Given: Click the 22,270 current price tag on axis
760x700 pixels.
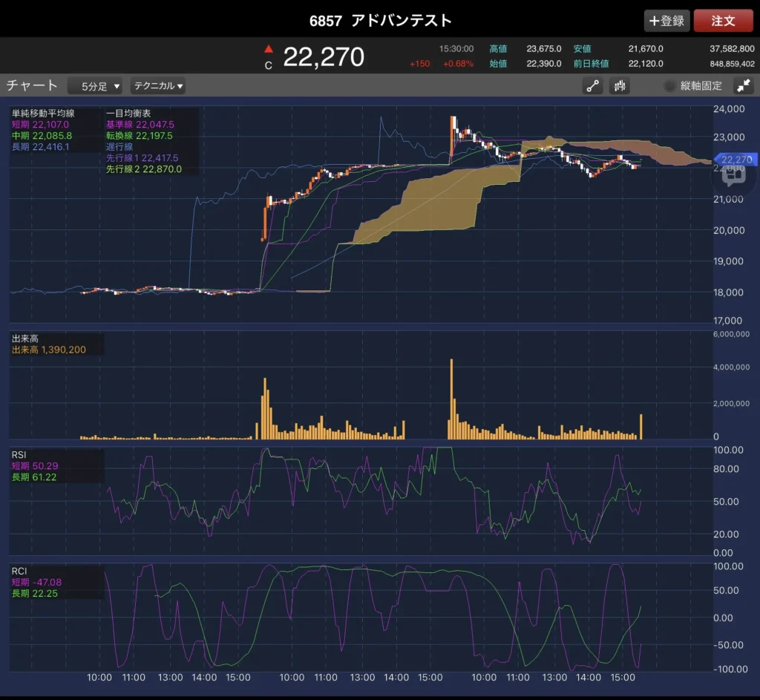Looking at the screenshot, I should 735,160.
